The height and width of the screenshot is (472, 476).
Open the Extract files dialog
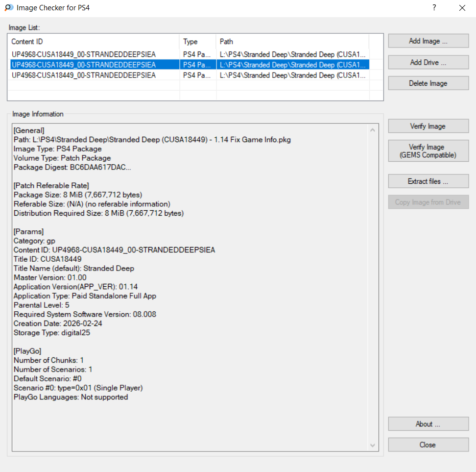pos(428,181)
